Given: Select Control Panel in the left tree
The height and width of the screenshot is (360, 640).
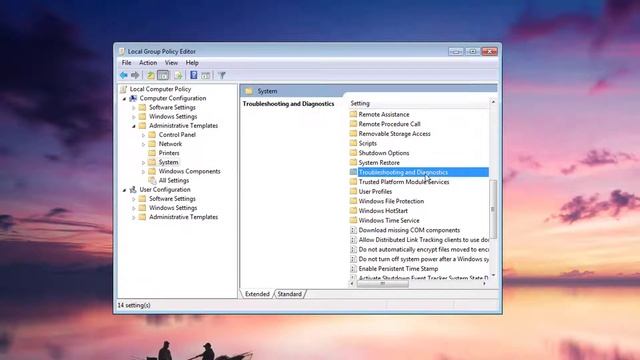Looking at the screenshot, I should click(x=177, y=135).
